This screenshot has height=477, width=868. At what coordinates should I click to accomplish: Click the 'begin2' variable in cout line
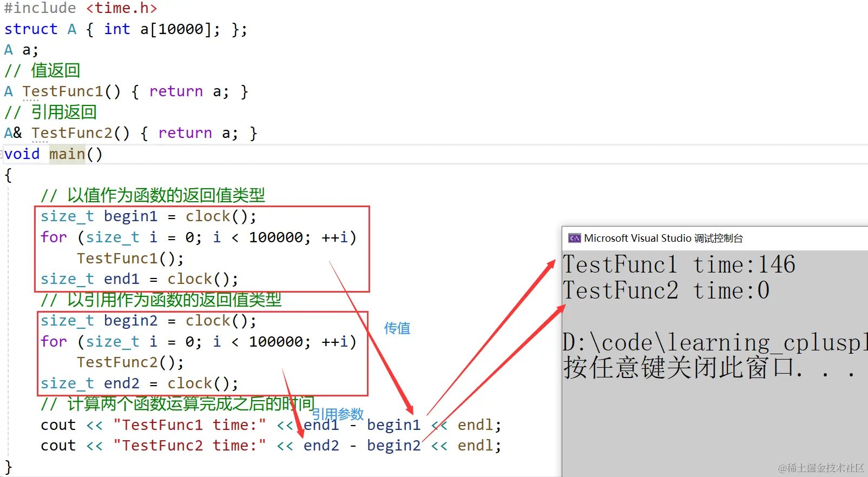[394, 446]
